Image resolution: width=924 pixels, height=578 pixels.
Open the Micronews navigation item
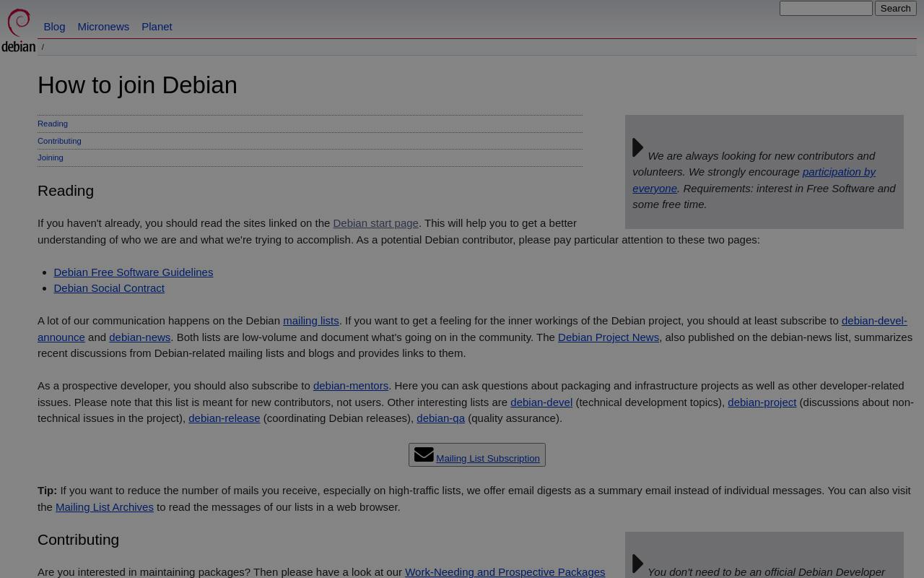pos(103,26)
